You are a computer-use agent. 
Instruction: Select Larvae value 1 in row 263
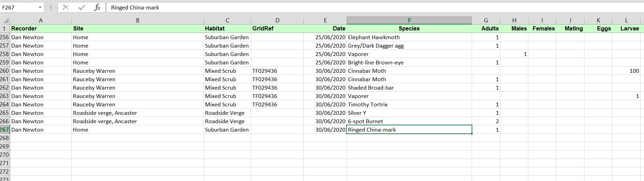(x=626, y=96)
